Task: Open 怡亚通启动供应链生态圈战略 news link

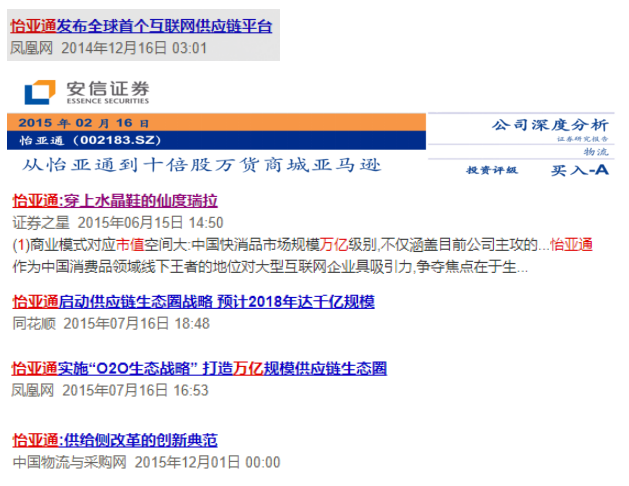Action: [193, 301]
